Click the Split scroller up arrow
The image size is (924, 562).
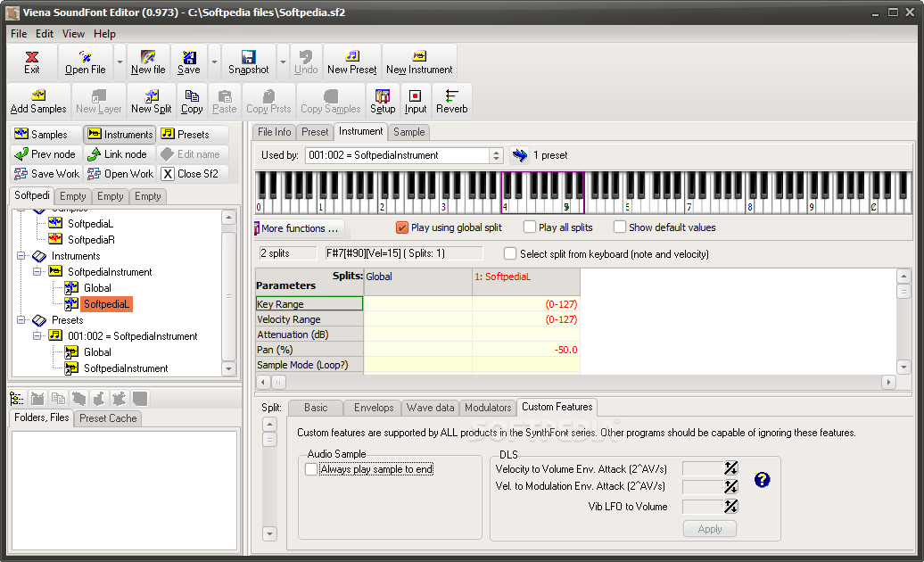pyautogui.click(x=269, y=424)
